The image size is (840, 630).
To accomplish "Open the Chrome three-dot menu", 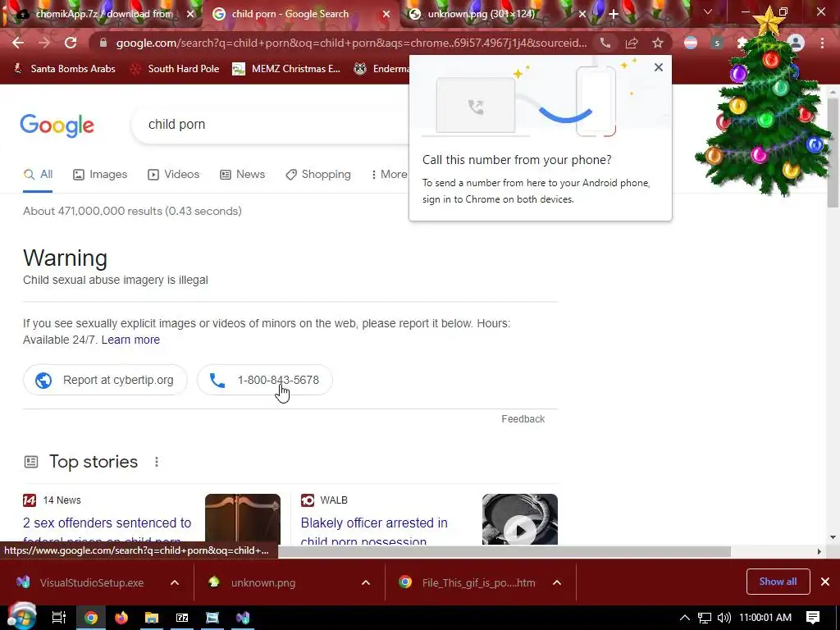I will pyautogui.click(x=822, y=43).
